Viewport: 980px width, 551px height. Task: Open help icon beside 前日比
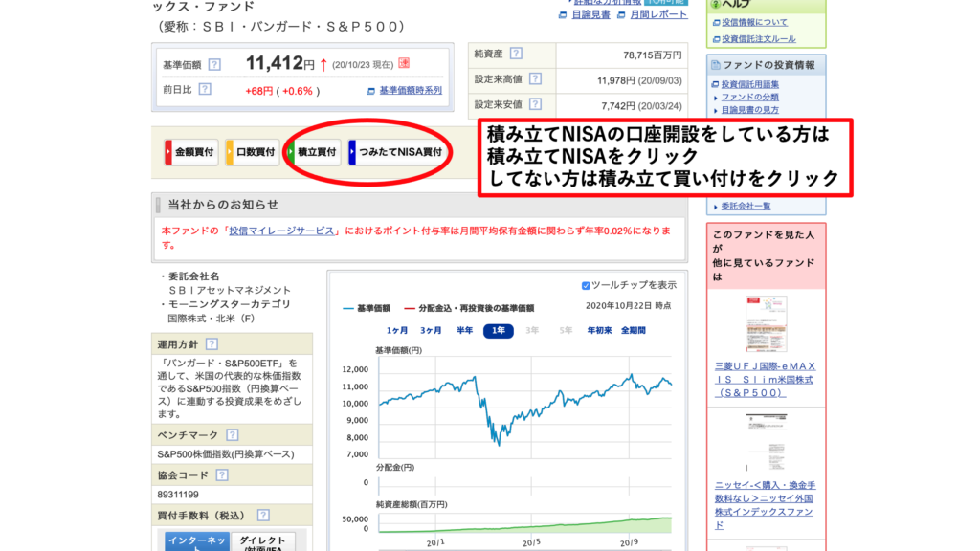click(x=205, y=89)
